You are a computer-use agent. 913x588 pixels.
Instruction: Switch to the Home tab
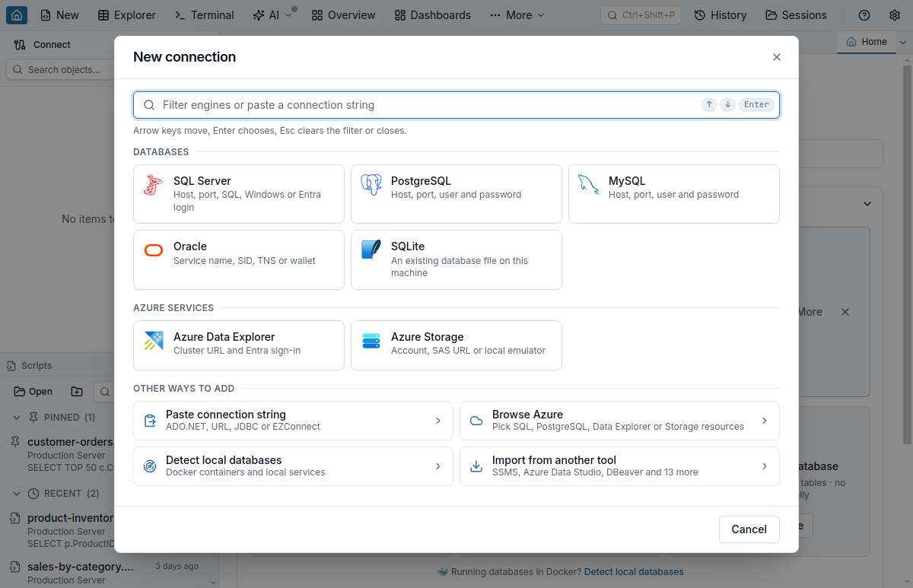(867, 42)
